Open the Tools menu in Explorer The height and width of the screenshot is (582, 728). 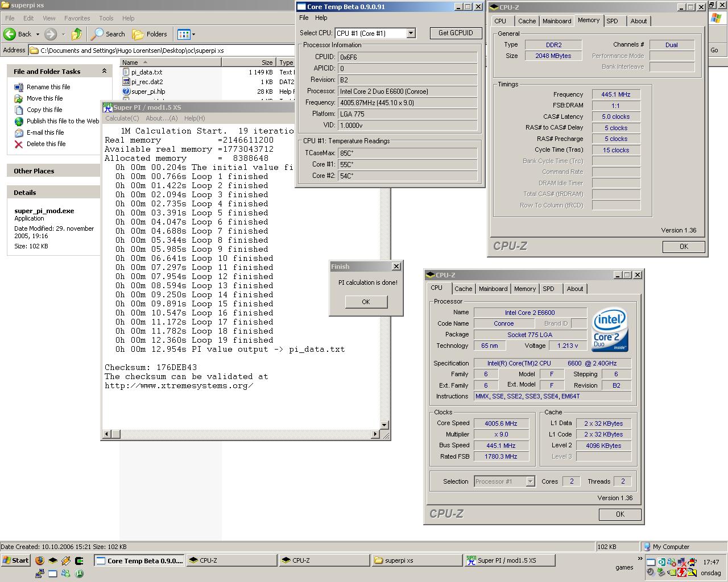coord(106,18)
